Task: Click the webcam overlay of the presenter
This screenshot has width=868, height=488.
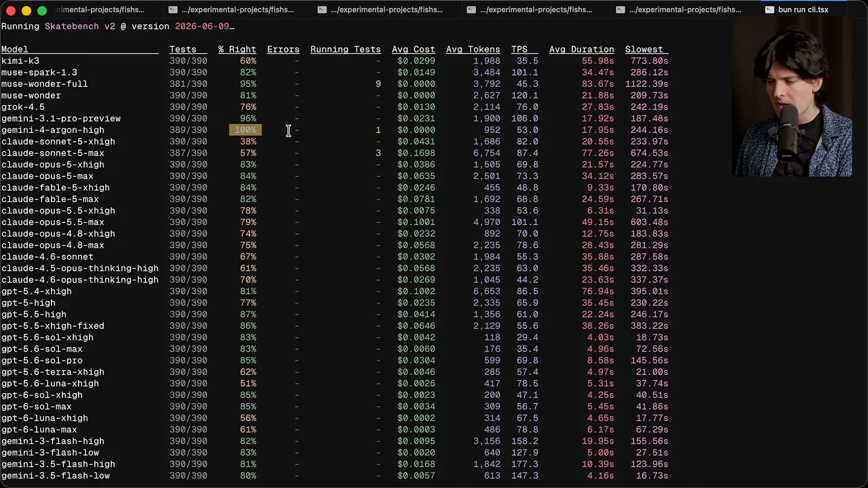Action: point(792,97)
